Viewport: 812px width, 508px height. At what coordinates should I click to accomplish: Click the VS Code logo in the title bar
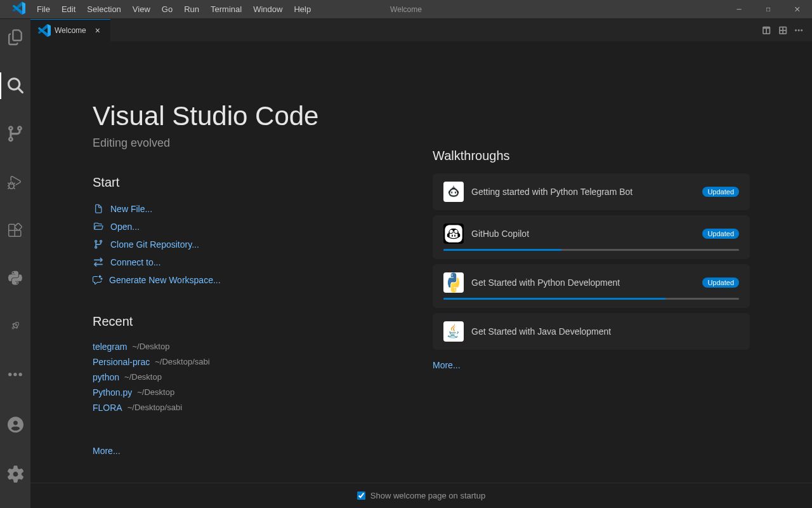(x=18, y=9)
